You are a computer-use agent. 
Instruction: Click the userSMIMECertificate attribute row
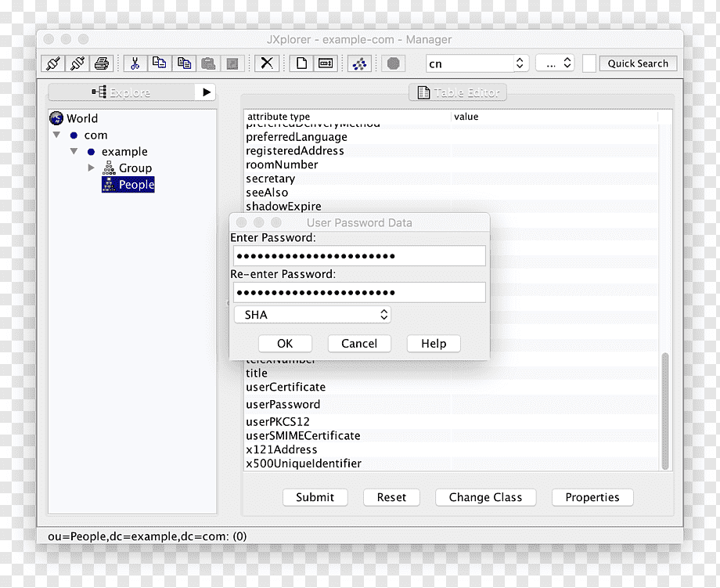(452, 435)
